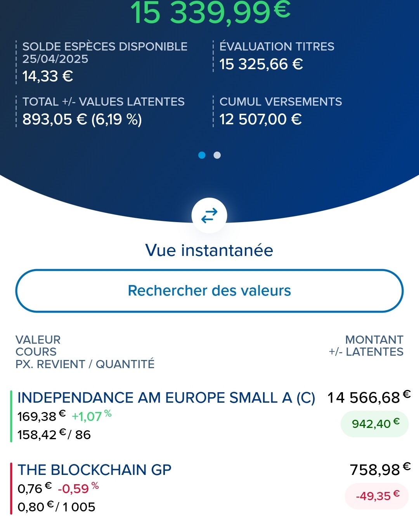Tap the 14 566,68 € holding amount
This screenshot has height=532, width=419.
coord(369,397)
